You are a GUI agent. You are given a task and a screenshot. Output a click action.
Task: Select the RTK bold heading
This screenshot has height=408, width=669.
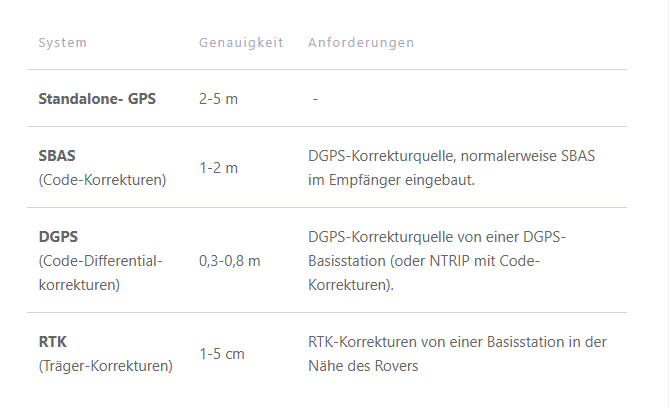pos(53,342)
